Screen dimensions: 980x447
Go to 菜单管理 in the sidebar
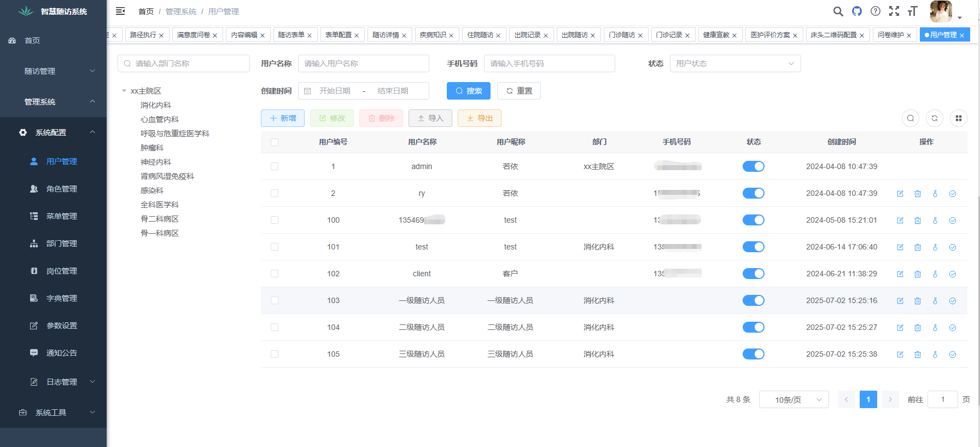click(x=54, y=216)
